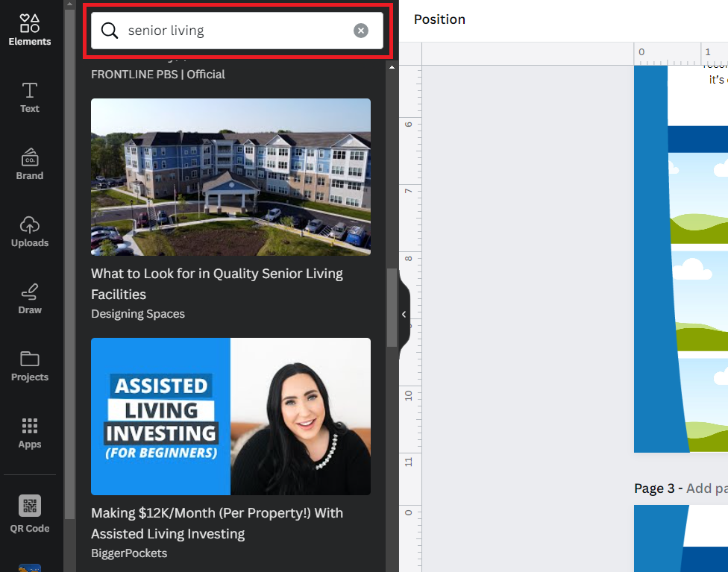Click the magnifier search icon

[x=110, y=31]
